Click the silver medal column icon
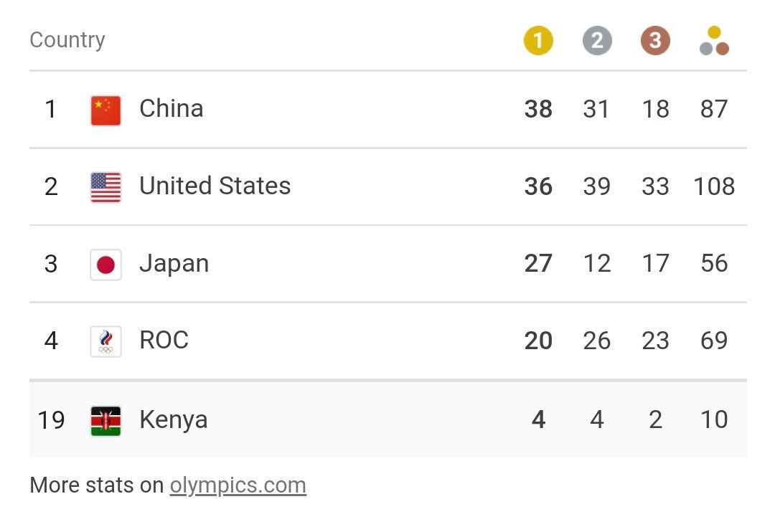This screenshot has width=775, height=532. point(597,40)
